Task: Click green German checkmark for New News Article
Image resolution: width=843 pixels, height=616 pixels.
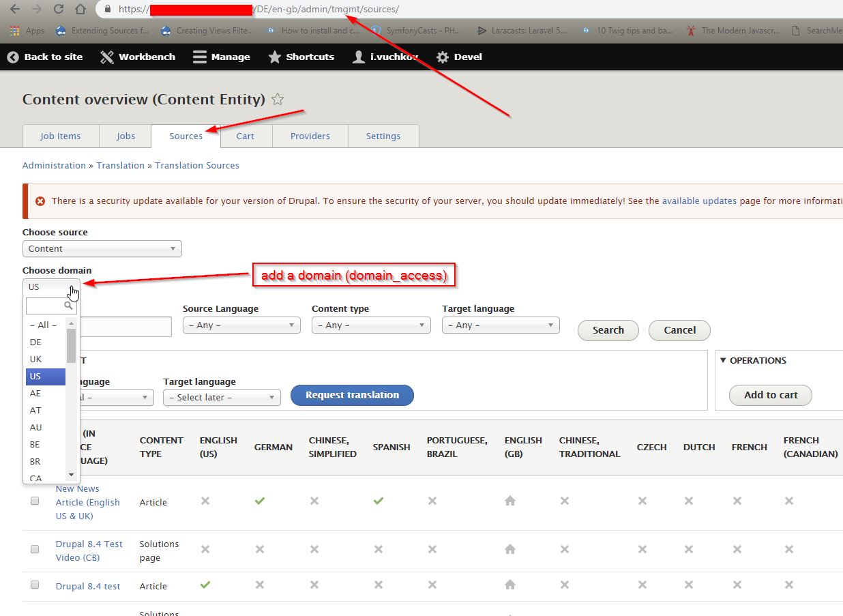Action: (x=259, y=500)
